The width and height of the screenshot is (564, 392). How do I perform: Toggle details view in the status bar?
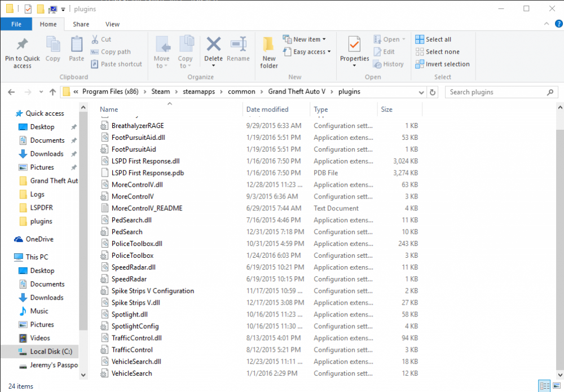tap(544, 386)
